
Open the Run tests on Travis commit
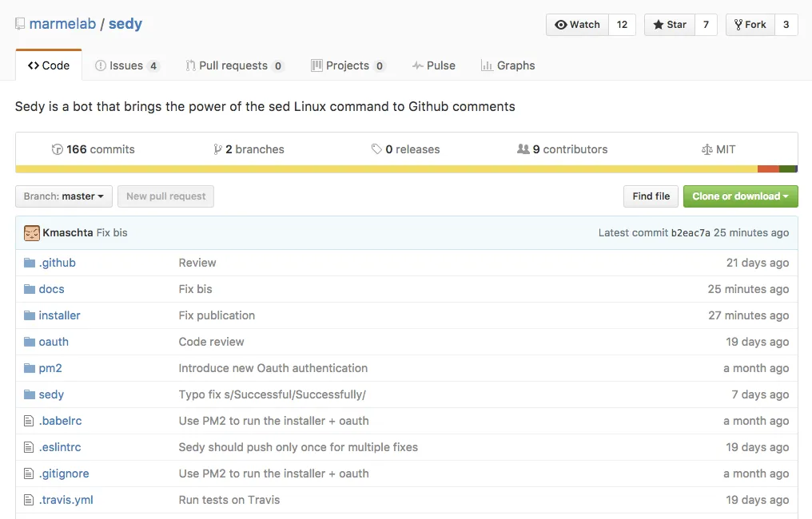[x=229, y=501]
